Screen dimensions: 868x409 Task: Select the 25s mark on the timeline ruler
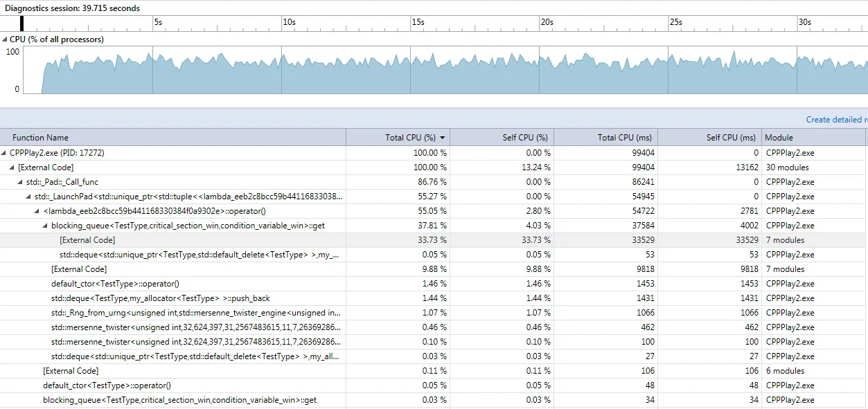tap(676, 22)
